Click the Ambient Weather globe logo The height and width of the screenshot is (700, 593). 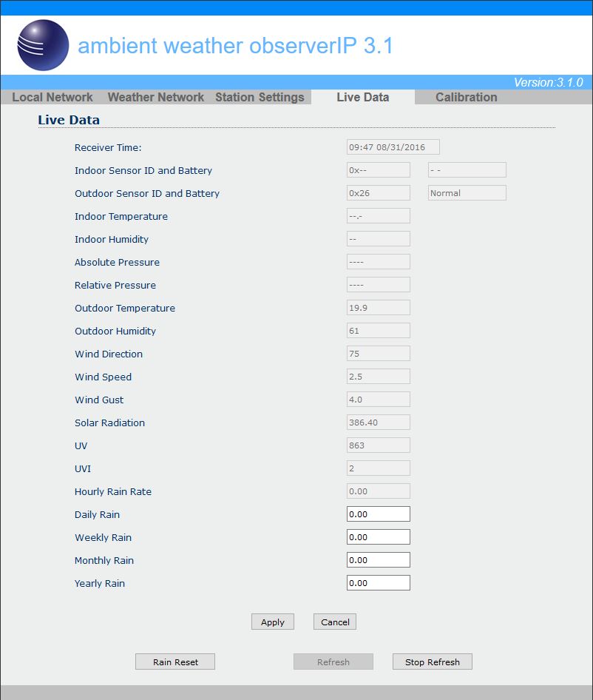point(43,44)
